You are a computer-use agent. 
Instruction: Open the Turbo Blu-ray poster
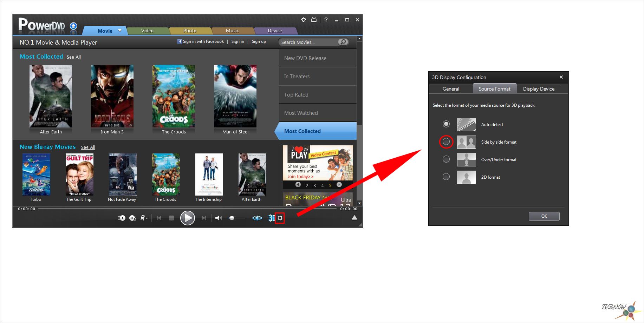point(36,174)
